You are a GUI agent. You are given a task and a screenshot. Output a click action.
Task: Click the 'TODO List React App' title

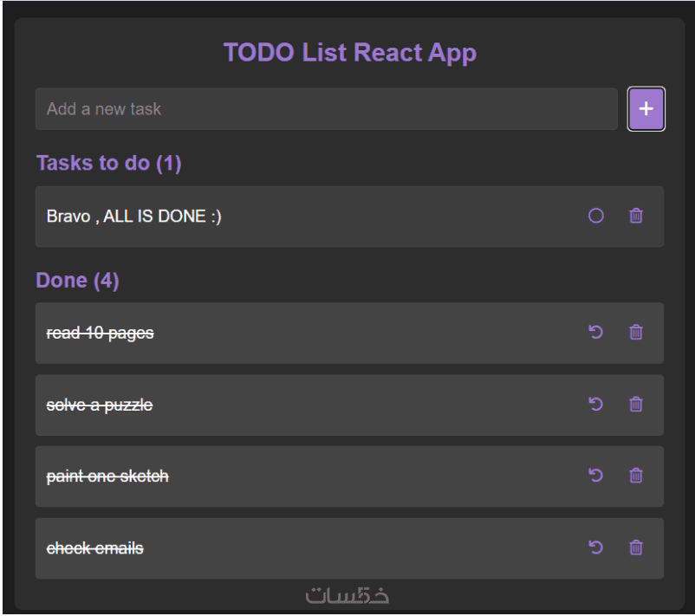coord(349,53)
